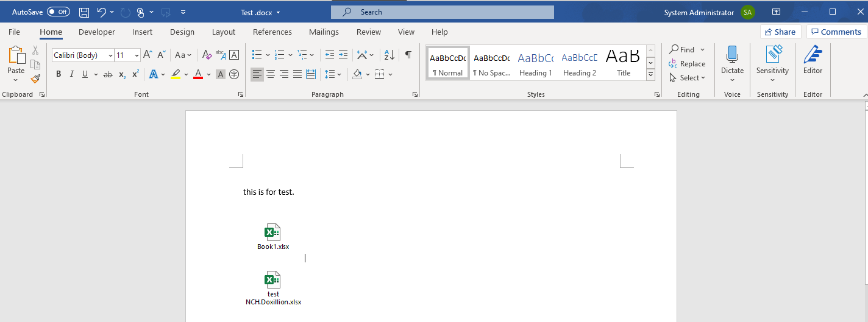The image size is (868, 322).
Task: Decrease paragraph indent
Action: [x=330, y=55]
